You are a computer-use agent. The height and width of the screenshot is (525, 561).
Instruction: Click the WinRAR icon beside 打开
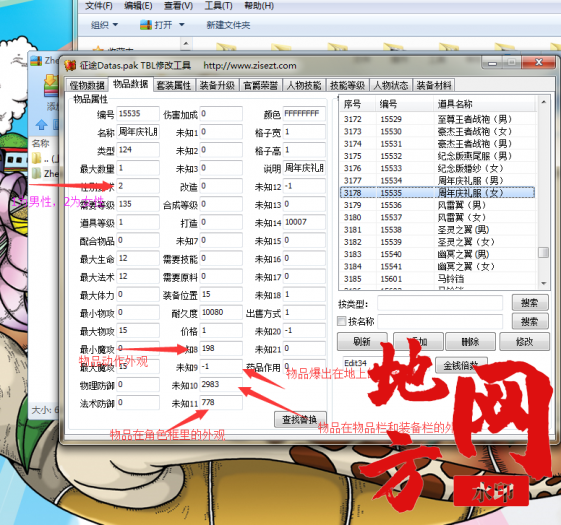tap(146, 25)
